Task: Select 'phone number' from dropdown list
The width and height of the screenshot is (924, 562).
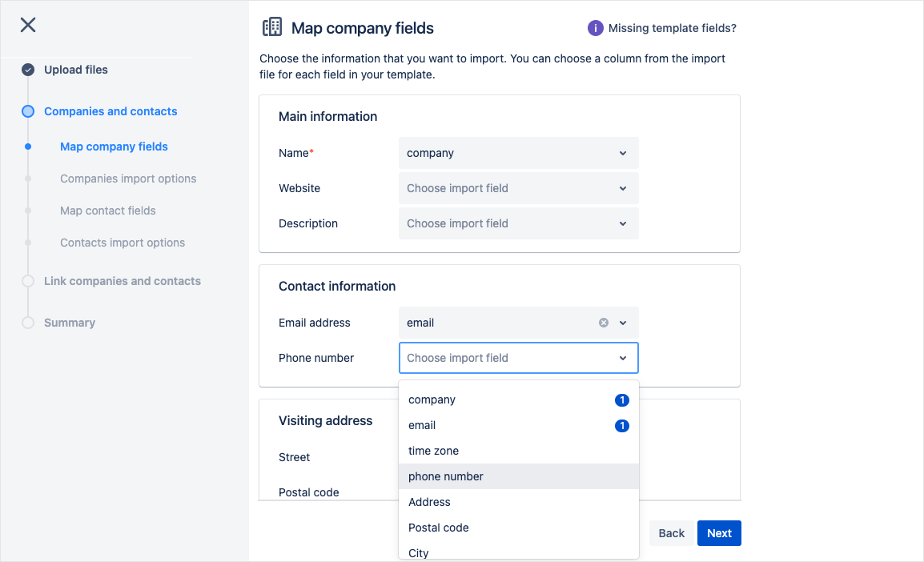Action: coord(446,476)
